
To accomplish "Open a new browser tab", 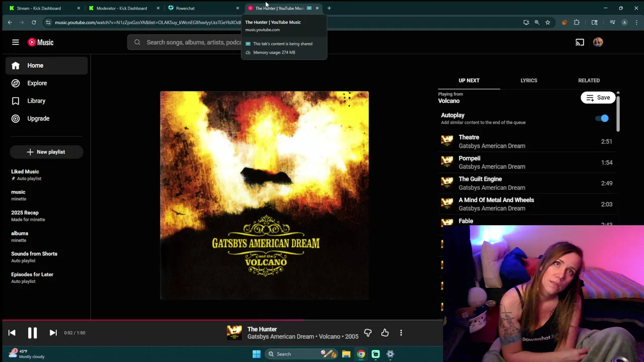I will point(329,8).
